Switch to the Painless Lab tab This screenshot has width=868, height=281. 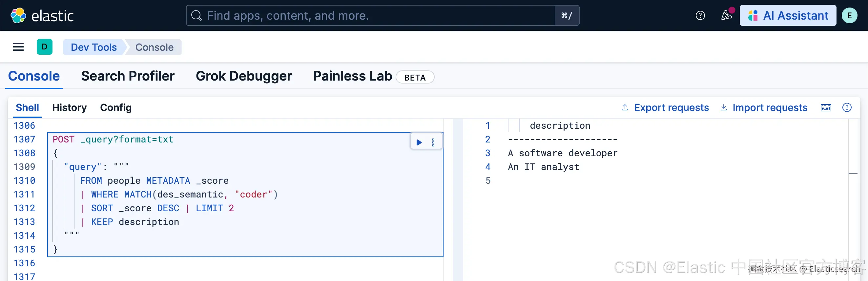point(352,76)
